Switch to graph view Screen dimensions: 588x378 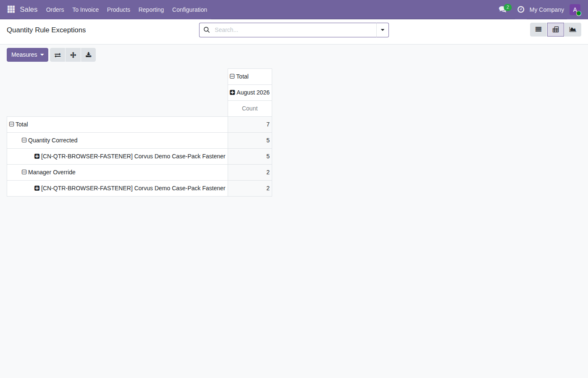[572, 29]
